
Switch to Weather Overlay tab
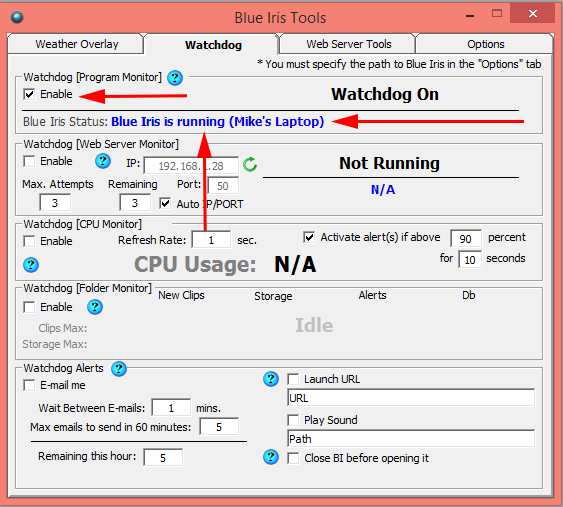76,44
